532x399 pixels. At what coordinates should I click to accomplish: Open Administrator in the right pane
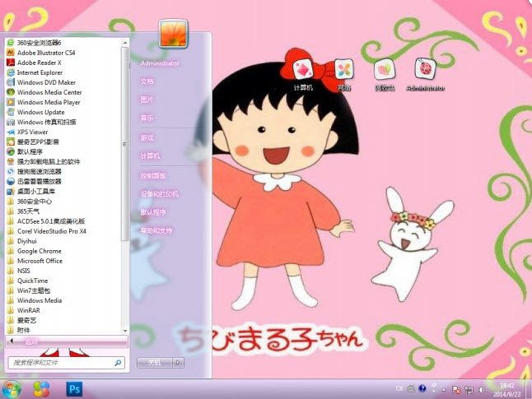click(160, 63)
